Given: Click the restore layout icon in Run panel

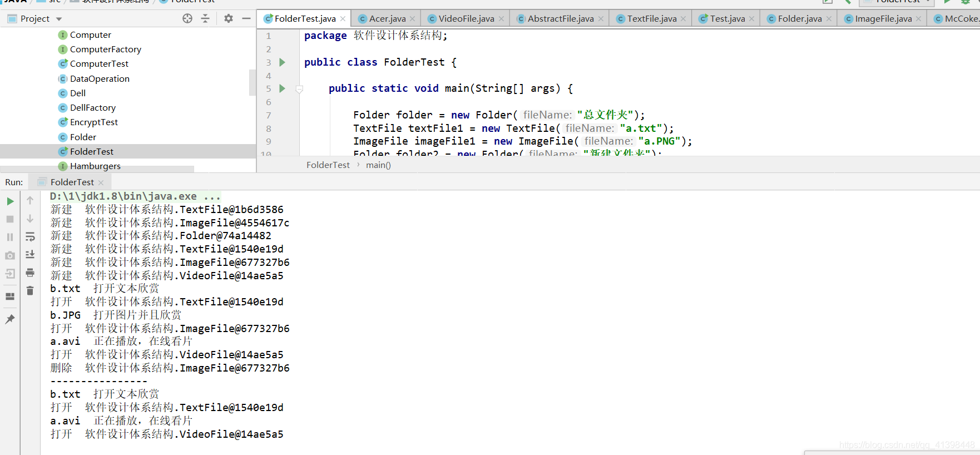Looking at the screenshot, I should [x=10, y=296].
